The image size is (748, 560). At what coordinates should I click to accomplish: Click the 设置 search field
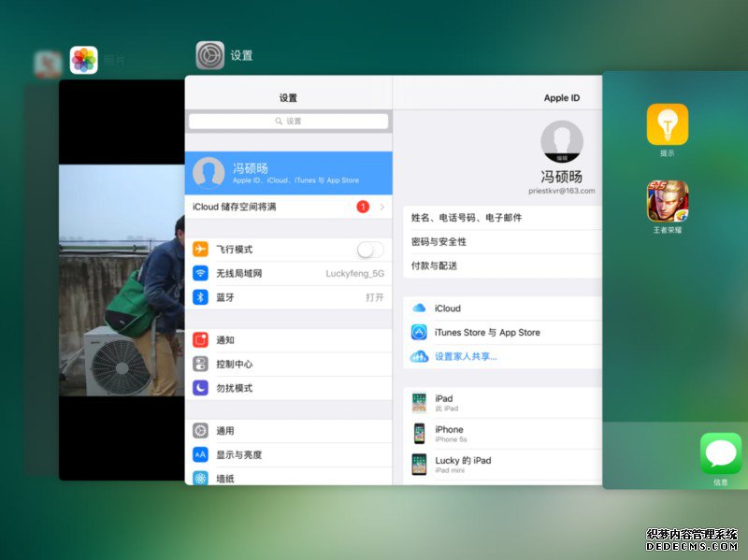[x=289, y=122]
